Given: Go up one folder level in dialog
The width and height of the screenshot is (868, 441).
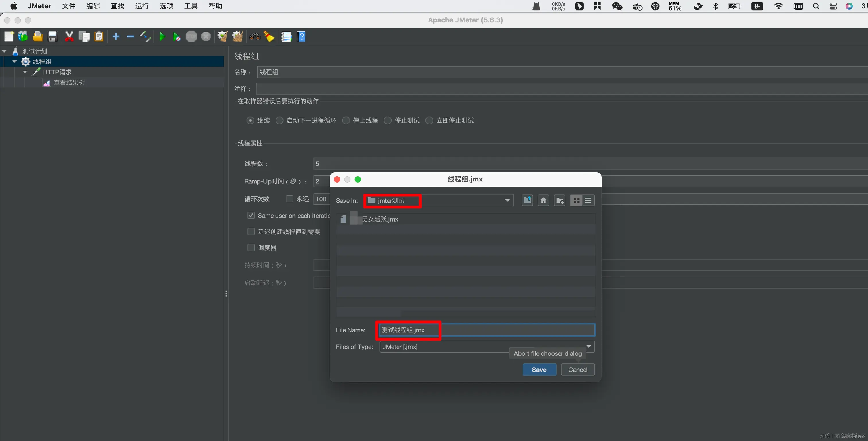Looking at the screenshot, I should coord(527,200).
